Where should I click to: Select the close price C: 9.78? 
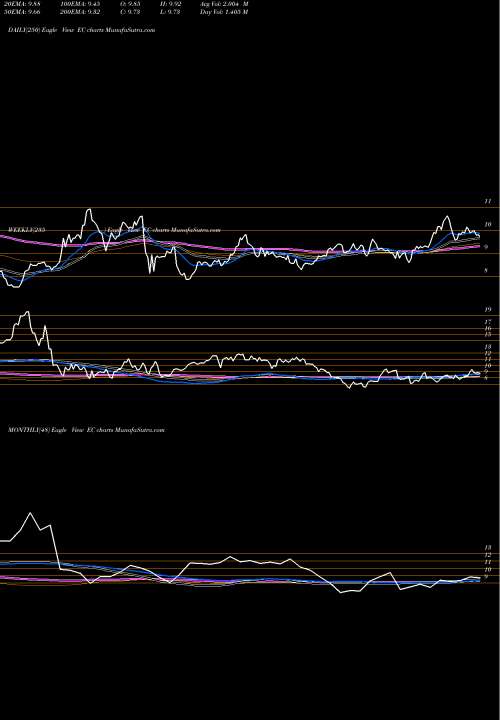pyautogui.click(x=130, y=12)
